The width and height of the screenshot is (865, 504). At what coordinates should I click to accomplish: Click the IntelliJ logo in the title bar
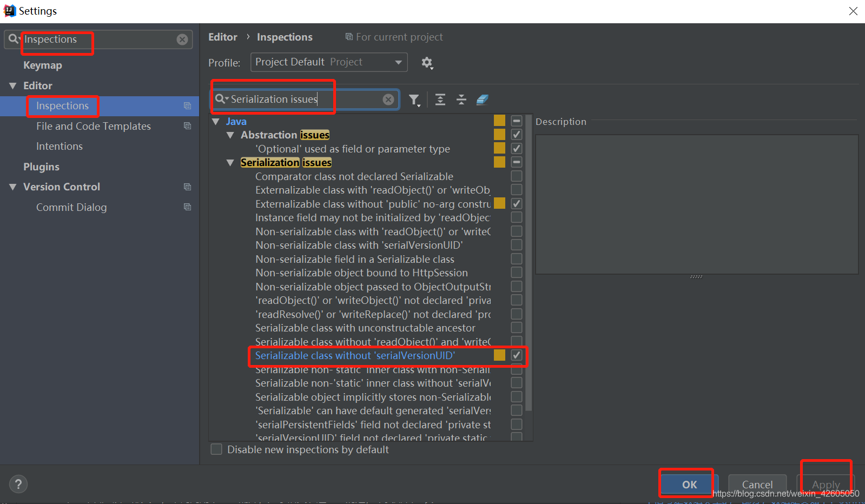[x=10, y=11]
